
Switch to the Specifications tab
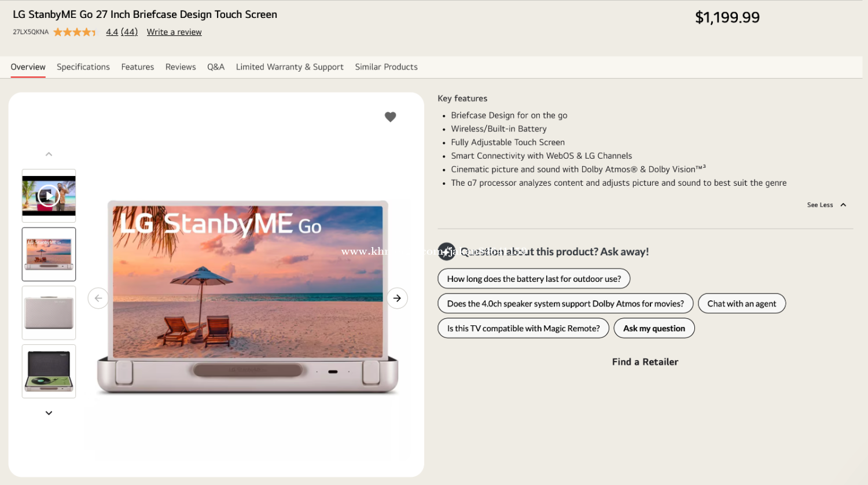(x=83, y=67)
